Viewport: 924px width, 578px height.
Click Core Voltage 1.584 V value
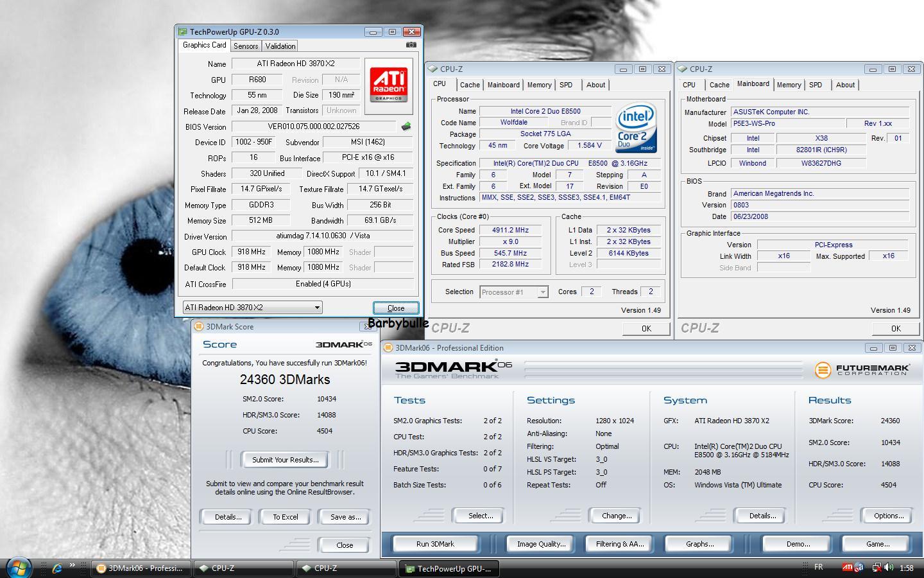pos(590,146)
